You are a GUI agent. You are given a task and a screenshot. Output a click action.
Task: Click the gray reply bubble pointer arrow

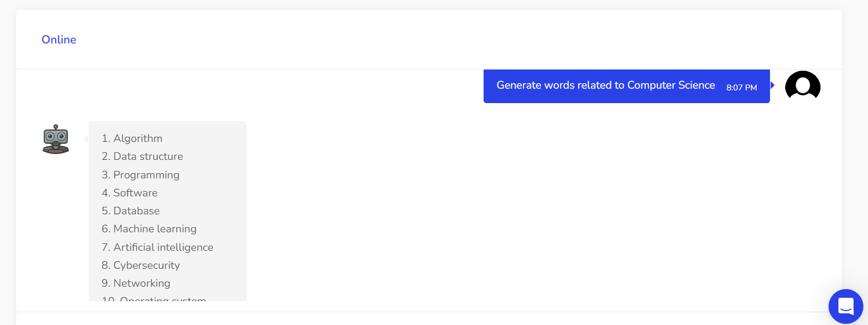(x=86, y=138)
